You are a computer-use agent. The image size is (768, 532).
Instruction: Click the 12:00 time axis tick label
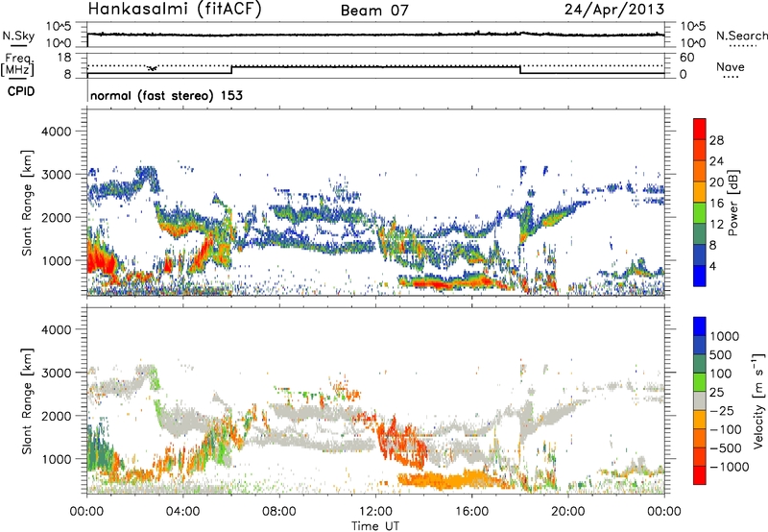point(375,512)
